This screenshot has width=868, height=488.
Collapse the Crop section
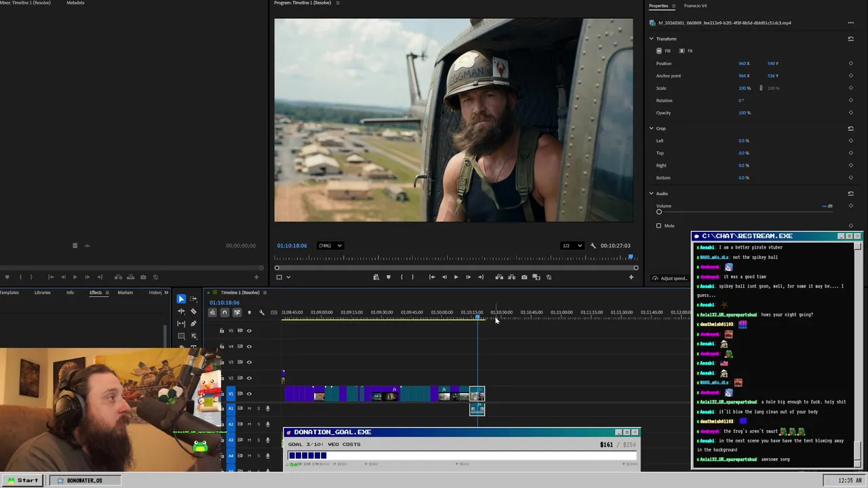click(652, 128)
